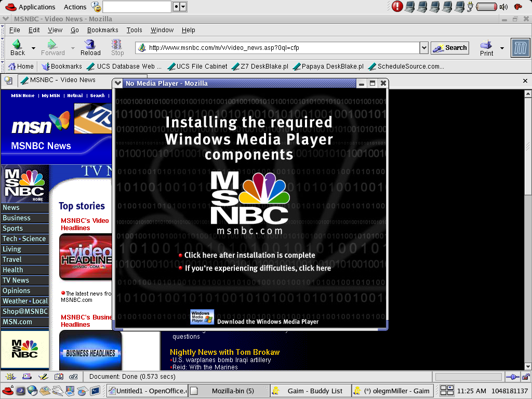Open window menu of No Media Player popup
Viewport: 532px width, 399px height.
[118, 83]
